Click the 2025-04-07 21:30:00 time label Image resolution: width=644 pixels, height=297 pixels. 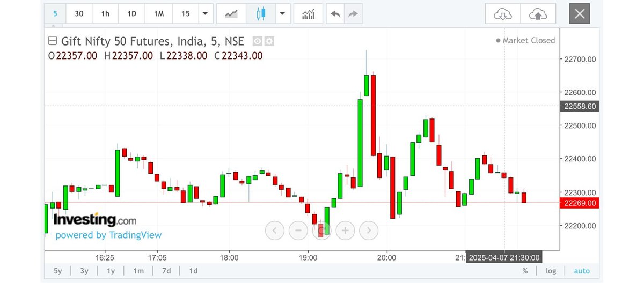[504, 257]
